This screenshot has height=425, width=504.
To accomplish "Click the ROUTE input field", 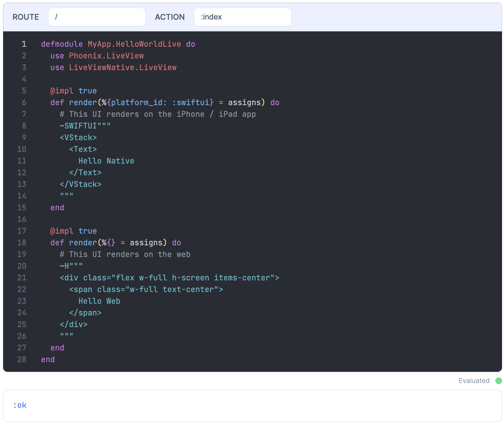I will click(x=97, y=17).
